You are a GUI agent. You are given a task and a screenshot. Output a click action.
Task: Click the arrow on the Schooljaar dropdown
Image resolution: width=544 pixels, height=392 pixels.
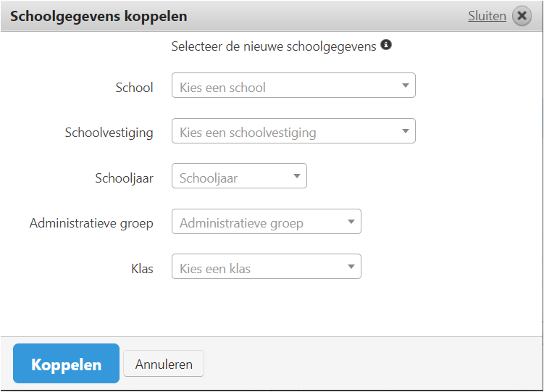pos(296,177)
